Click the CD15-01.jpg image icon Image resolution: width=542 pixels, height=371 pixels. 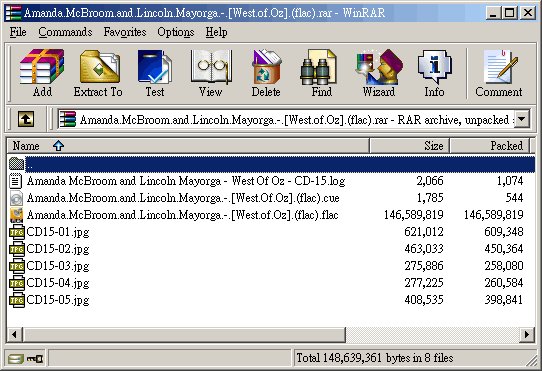pyautogui.click(x=17, y=232)
